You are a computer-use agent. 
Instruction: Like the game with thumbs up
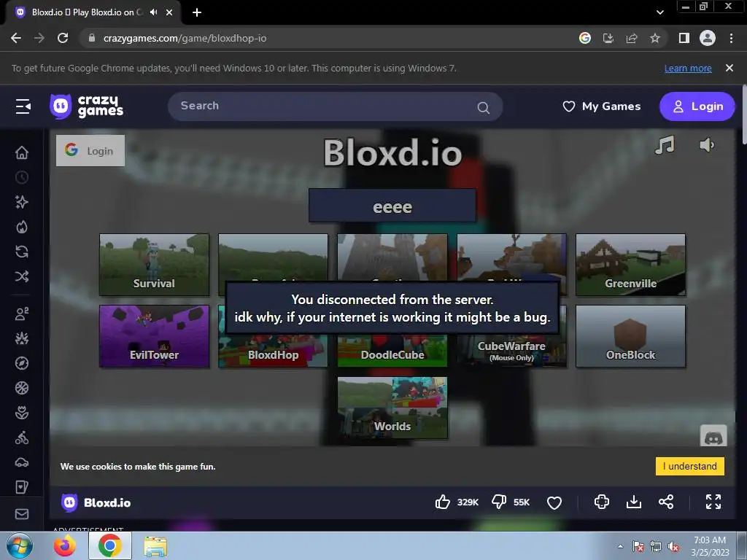click(443, 502)
